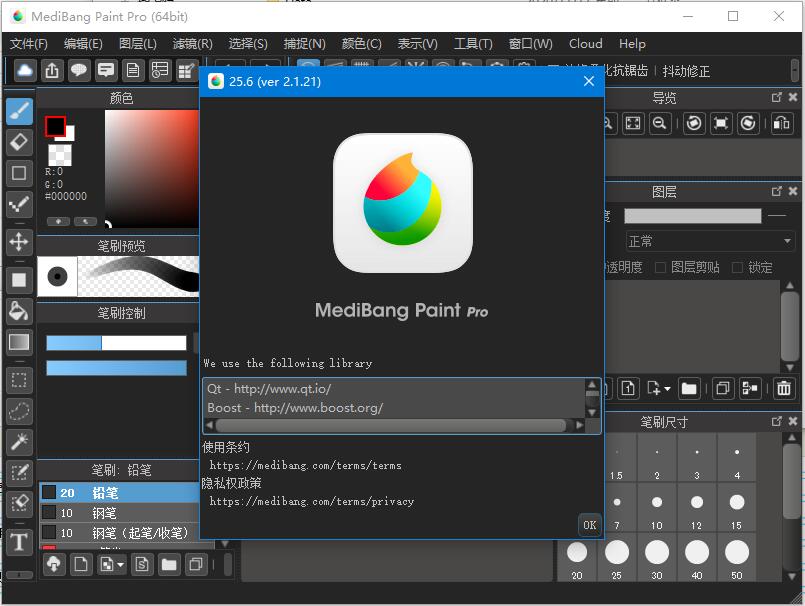Select the Eraser tool
Viewport: 805px width, 606px height.
(19, 142)
